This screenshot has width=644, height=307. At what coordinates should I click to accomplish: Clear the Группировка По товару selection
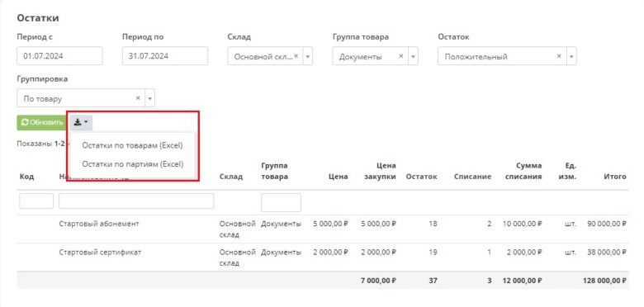[138, 98]
